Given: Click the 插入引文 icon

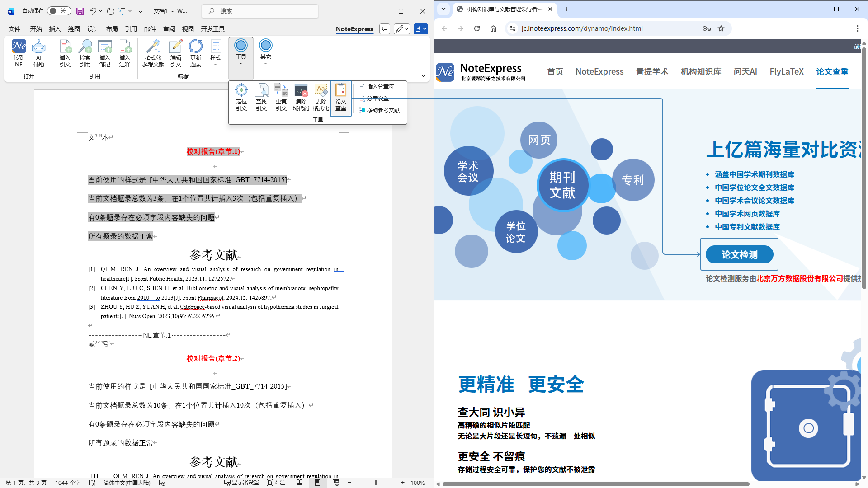Looking at the screenshot, I should 65,53.
